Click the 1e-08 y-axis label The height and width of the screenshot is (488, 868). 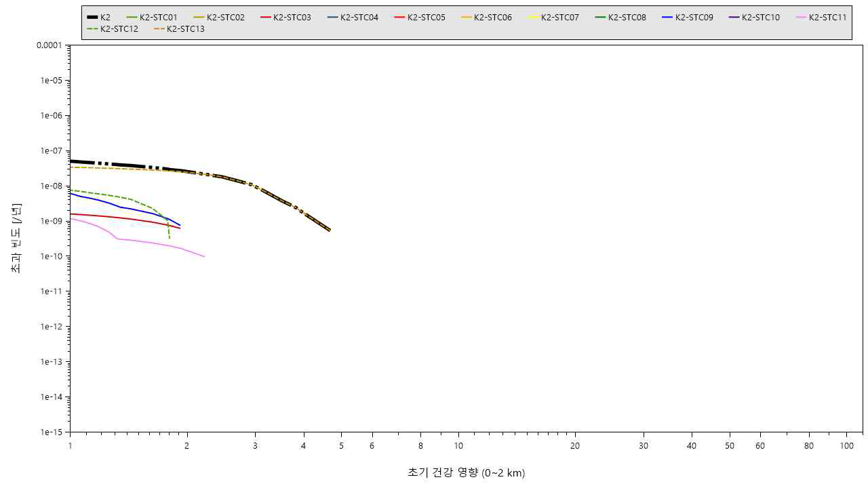coord(51,186)
